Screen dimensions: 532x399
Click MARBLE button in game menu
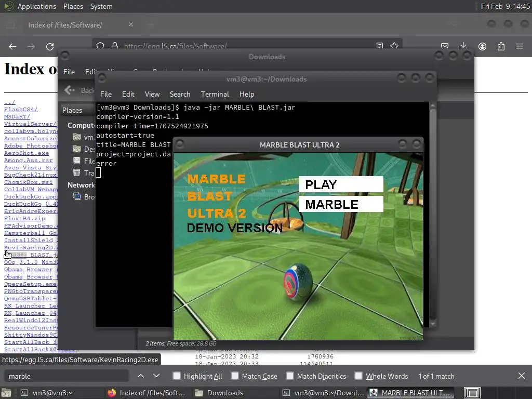click(341, 204)
